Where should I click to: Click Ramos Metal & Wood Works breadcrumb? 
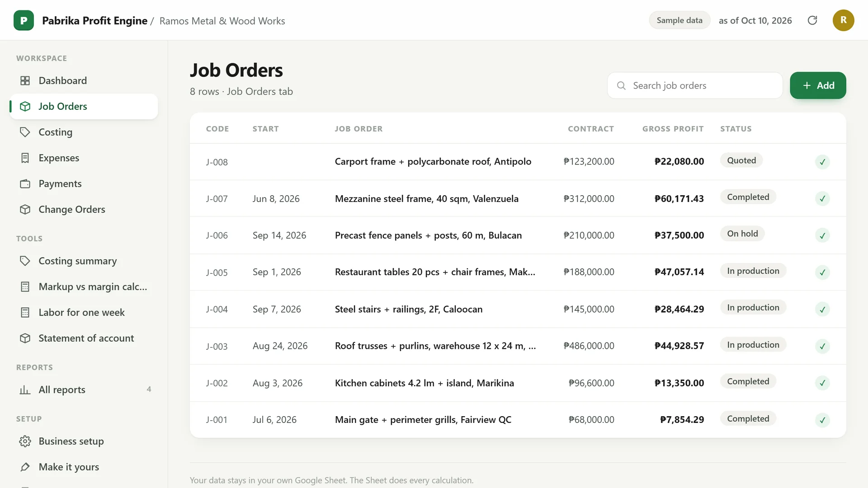coord(222,21)
